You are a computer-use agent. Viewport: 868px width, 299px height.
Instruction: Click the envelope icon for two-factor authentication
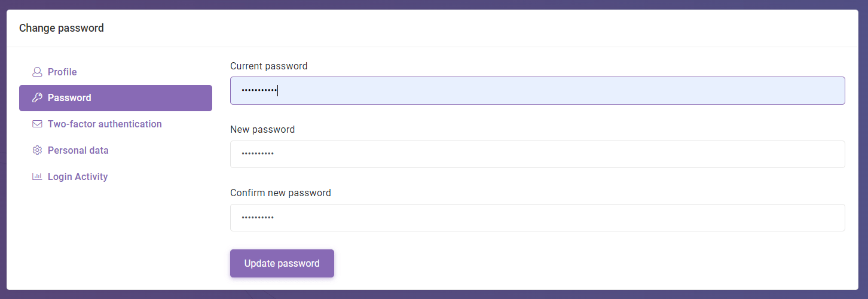37,124
